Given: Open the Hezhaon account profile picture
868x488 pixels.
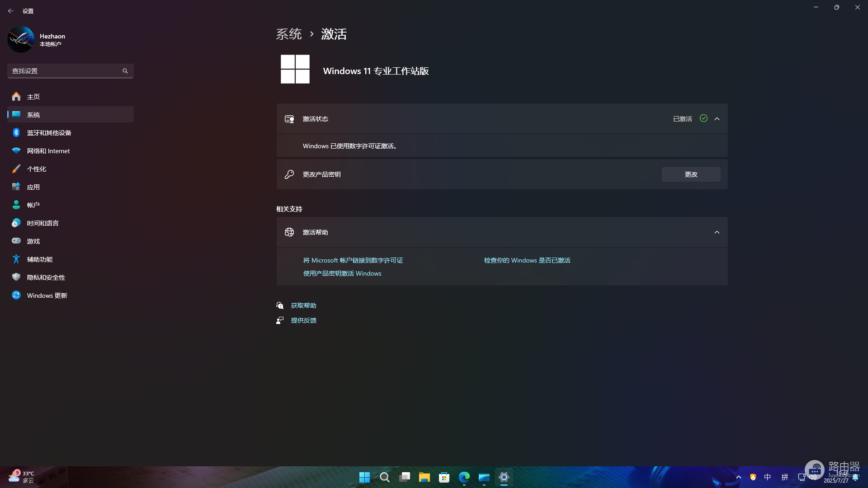Looking at the screenshot, I should click(21, 39).
